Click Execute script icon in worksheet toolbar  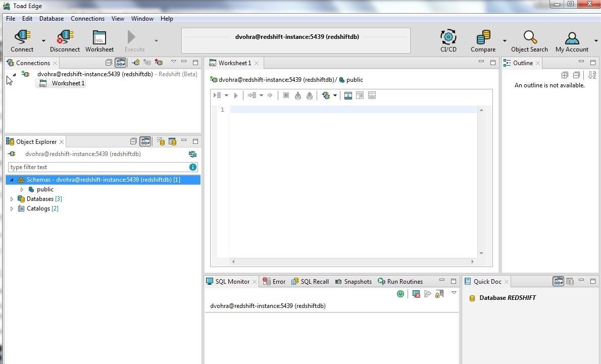217,95
